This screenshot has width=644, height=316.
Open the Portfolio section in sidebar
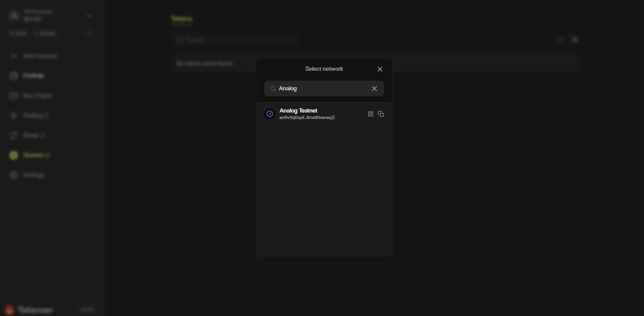[33, 76]
